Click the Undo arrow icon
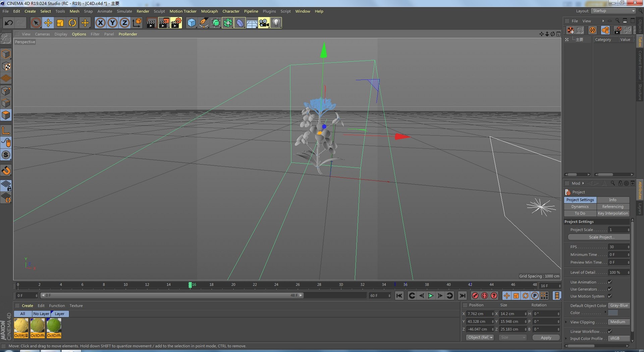 (x=9, y=23)
